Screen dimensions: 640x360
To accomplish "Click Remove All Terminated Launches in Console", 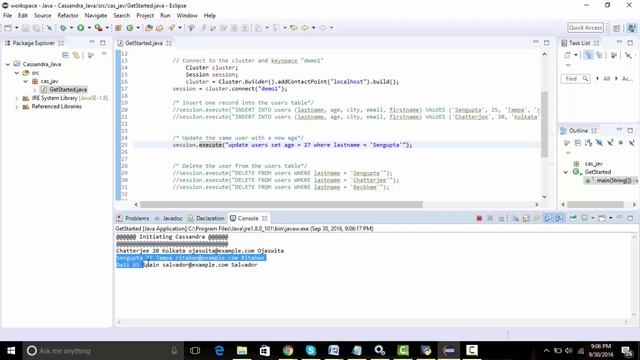I will click(502, 218).
